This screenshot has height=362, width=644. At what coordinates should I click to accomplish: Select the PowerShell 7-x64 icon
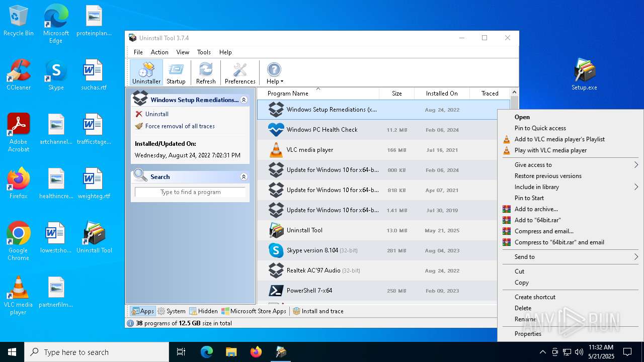click(x=276, y=291)
